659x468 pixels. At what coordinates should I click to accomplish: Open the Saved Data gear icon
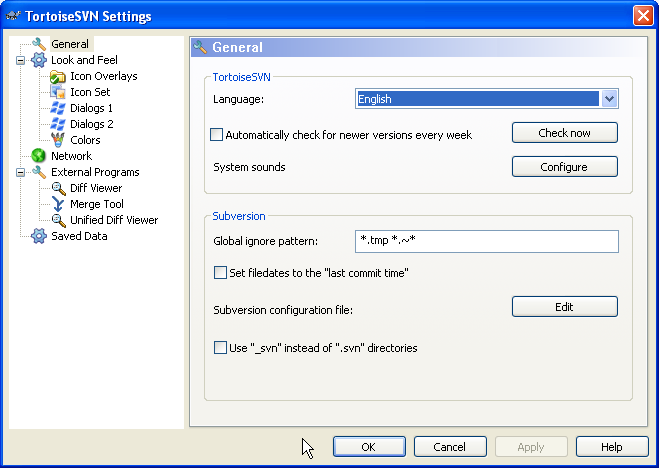tap(39, 236)
